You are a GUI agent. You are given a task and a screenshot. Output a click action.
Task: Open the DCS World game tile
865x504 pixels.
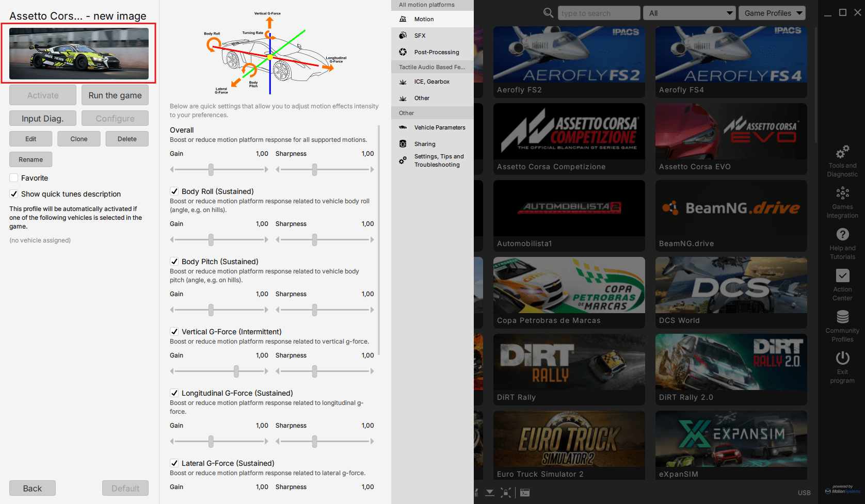tap(731, 292)
